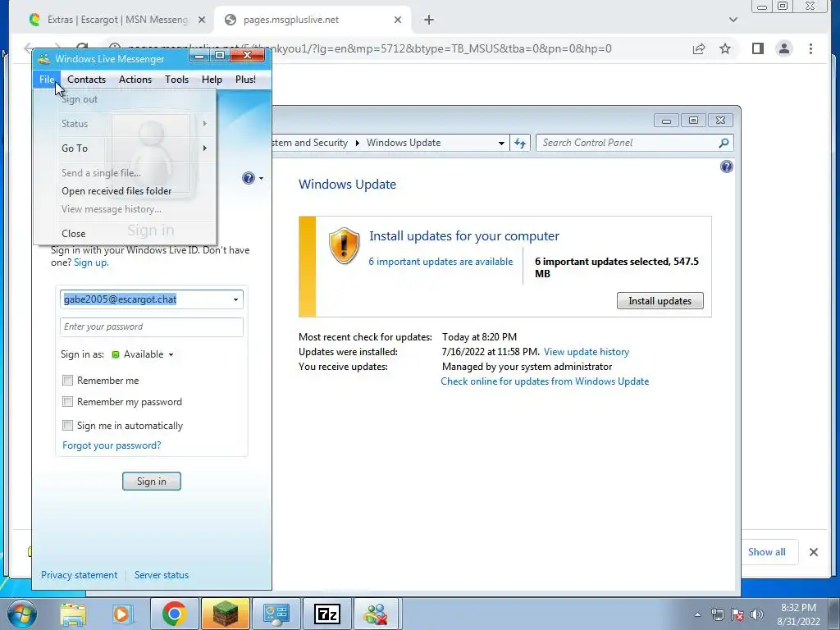This screenshot has height=630, width=840.
Task: Click Show all downloads button
Action: click(x=767, y=552)
